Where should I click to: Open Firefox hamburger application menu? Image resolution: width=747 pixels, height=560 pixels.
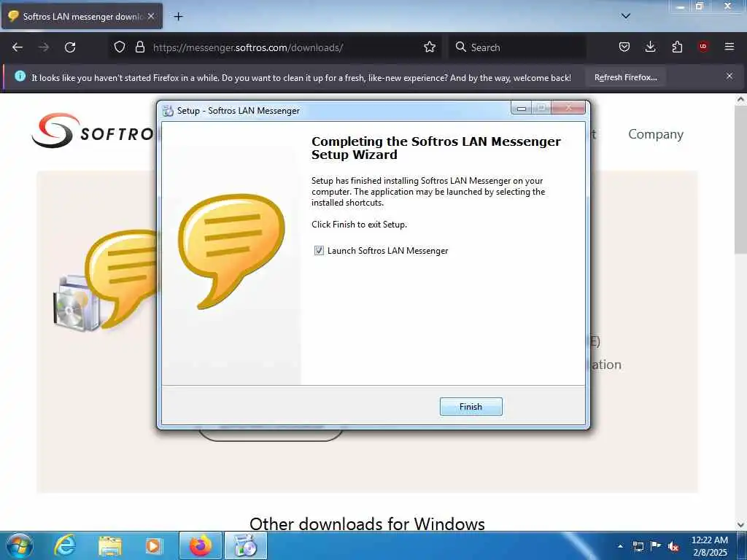point(729,47)
